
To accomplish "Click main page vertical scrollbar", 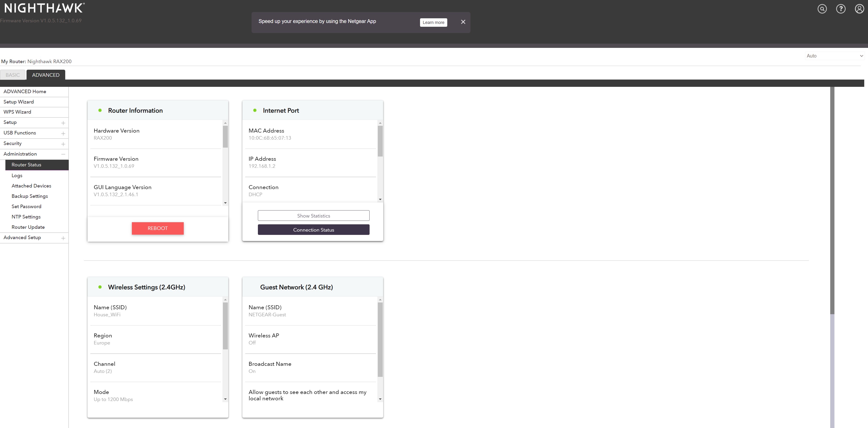I will click(832, 201).
